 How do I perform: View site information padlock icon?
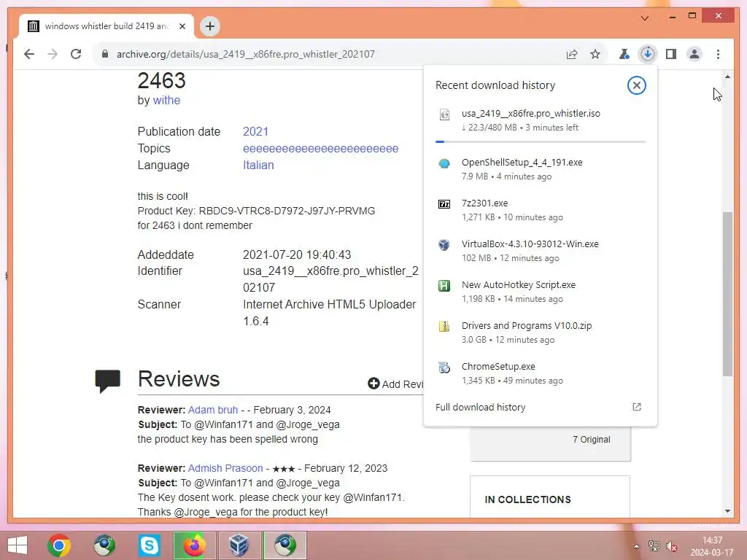105,54
